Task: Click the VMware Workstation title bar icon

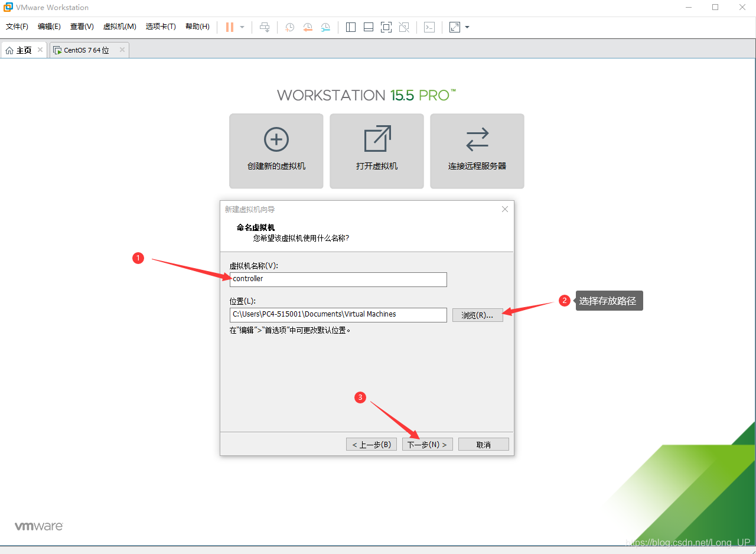Action: click(x=8, y=7)
